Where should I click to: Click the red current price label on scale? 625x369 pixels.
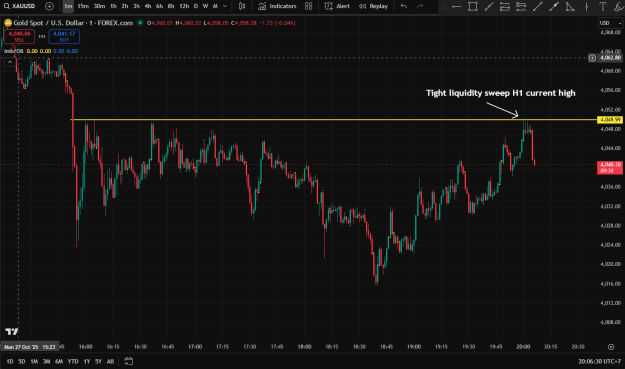pos(610,167)
